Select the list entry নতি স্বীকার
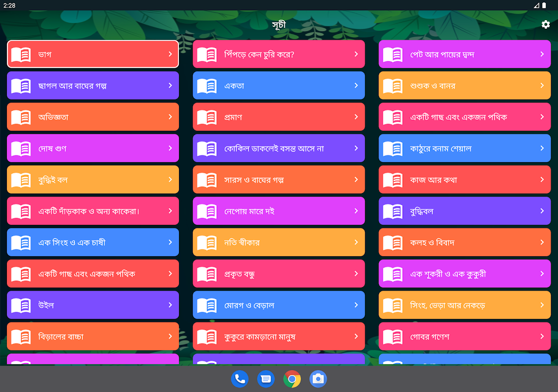The height and width of the screenshot is (392, 558). point(279,242)
